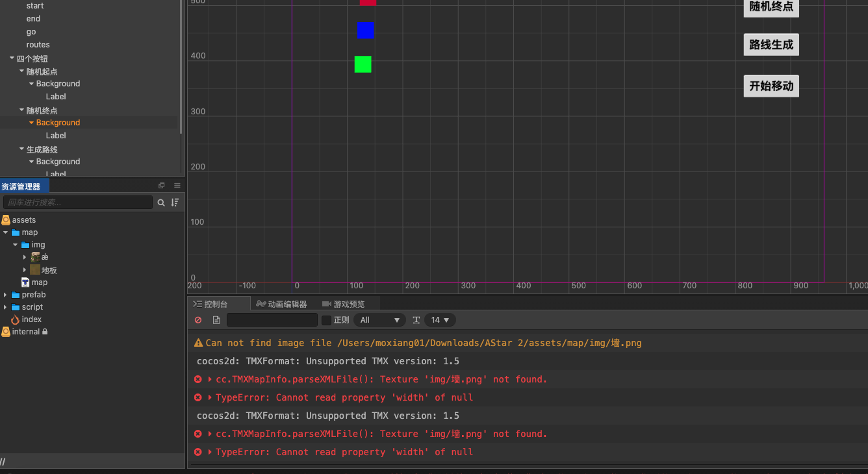Screen dimensions: 868x474
Task: Click the 开始移动 button in the scene
Action: pyautogui.click(x=771, y=86)
